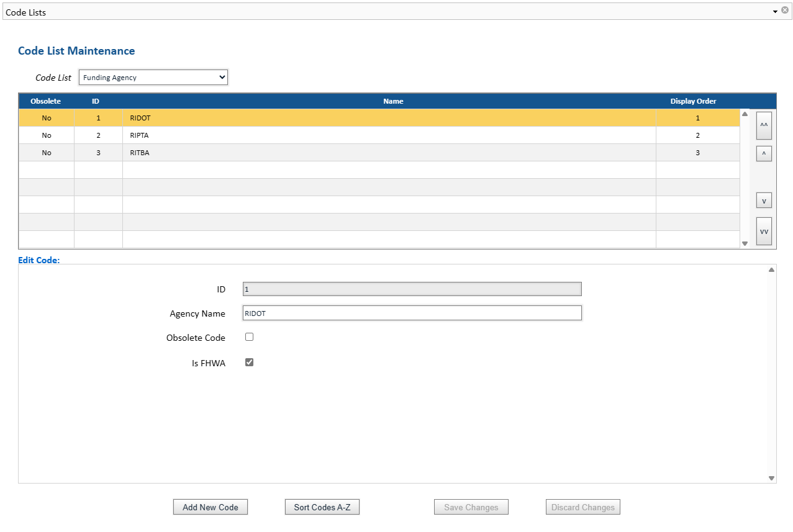Click the Is FHWA label
Image resolution: width=793 pixels, height=532 pixels.
(209, 363)
